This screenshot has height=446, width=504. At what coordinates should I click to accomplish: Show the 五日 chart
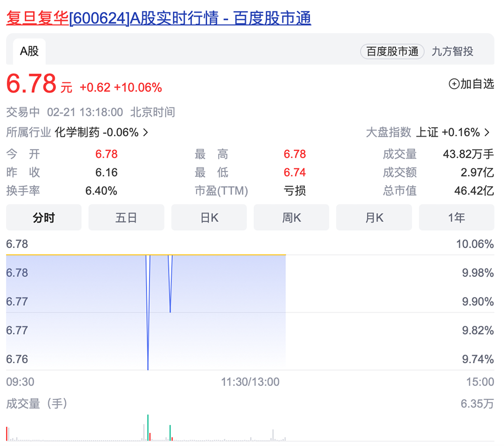tap(126, 218)
